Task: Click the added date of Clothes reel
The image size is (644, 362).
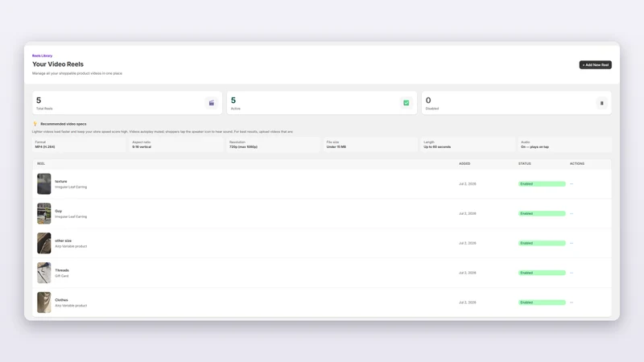Action: pyautogui.click(x=468, y=302)
